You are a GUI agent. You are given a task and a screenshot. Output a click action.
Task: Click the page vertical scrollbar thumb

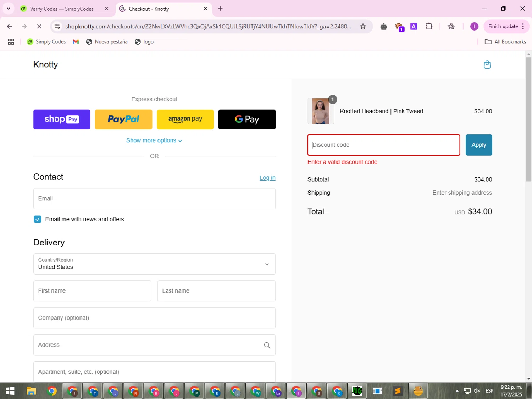pyautogui.click(x=528, y=119)
